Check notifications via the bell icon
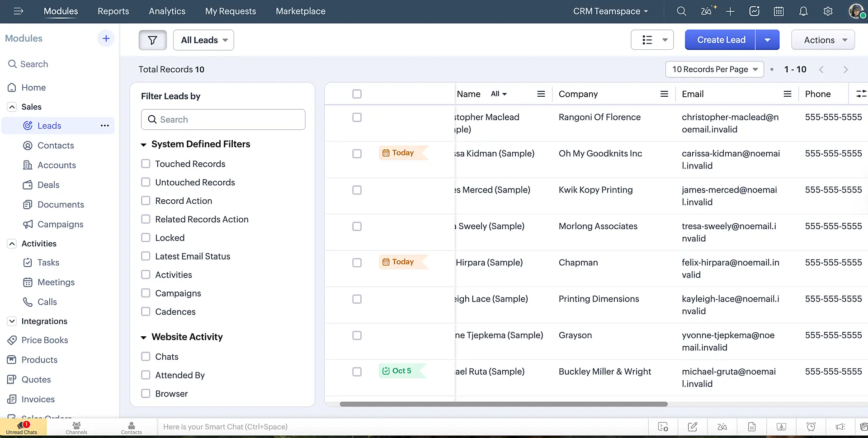 pos(803,11)
